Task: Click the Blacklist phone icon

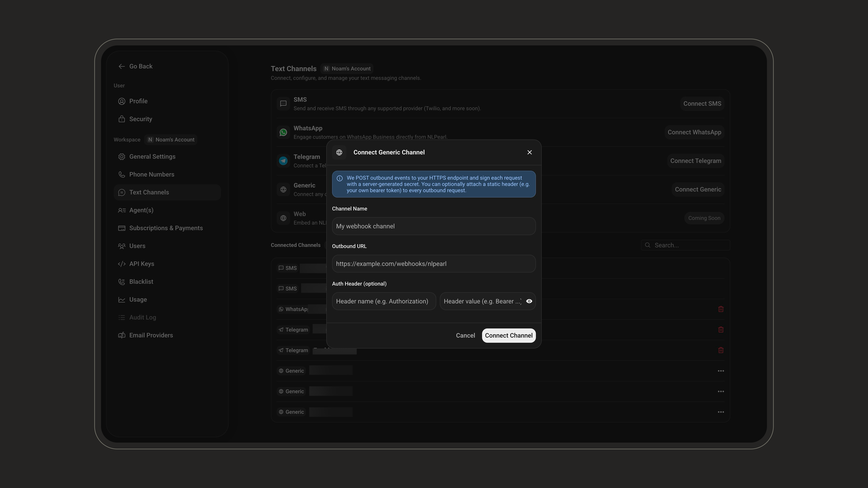Action: (122, 282)
